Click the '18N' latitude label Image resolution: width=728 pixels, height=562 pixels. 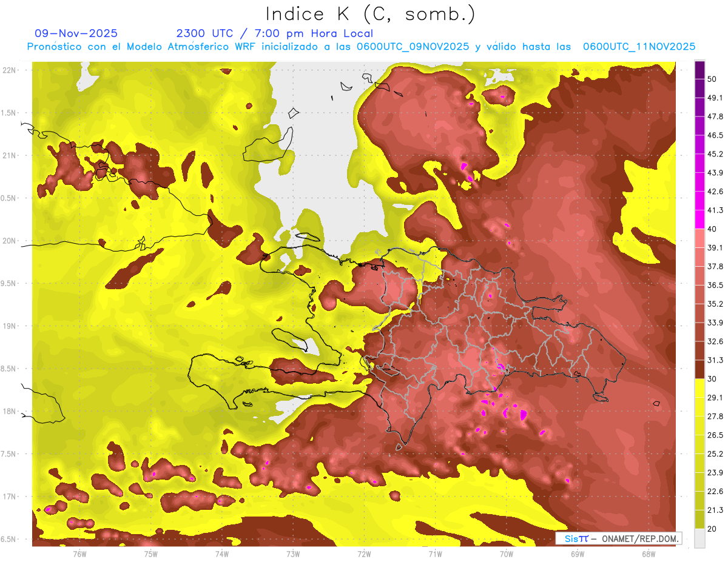click(9, 412)
